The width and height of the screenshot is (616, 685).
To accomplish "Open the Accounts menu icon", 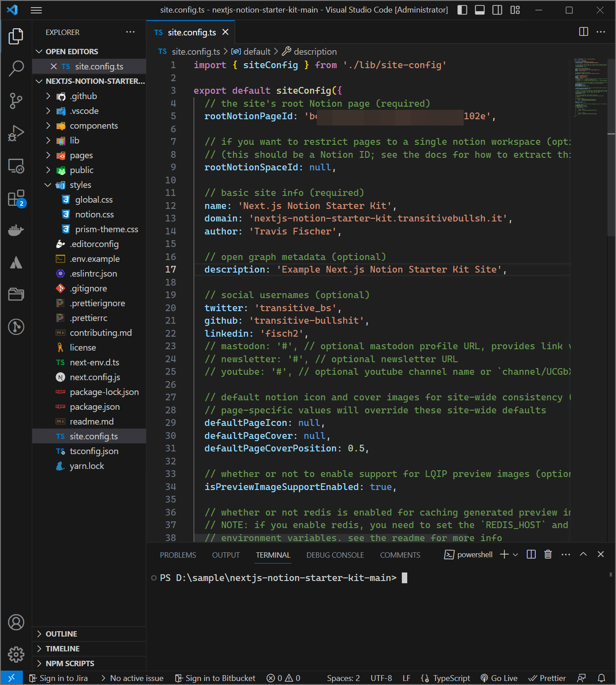I will [16, 622].
